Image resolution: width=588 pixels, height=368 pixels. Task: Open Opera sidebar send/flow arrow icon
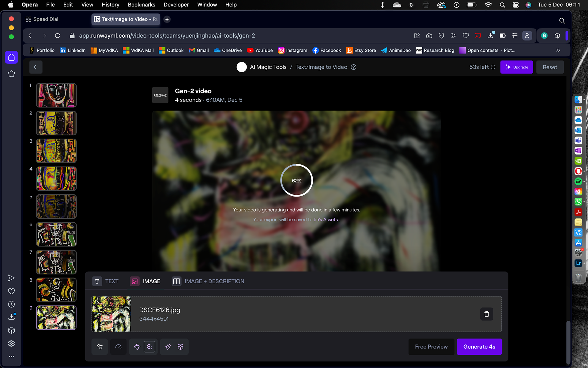pos(11,278)
